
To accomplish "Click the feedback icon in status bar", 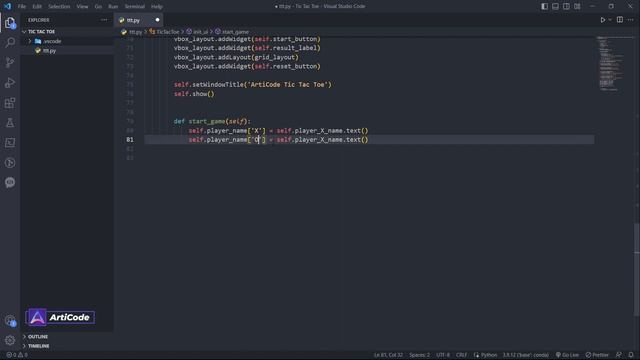I will coord(619,355).
